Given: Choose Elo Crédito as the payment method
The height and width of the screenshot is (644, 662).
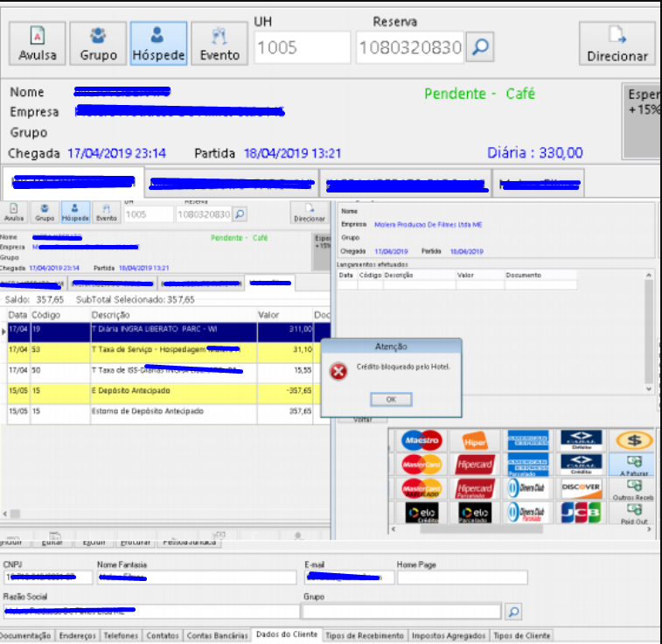Looking at the screenshot, I should tap(422, 513).
